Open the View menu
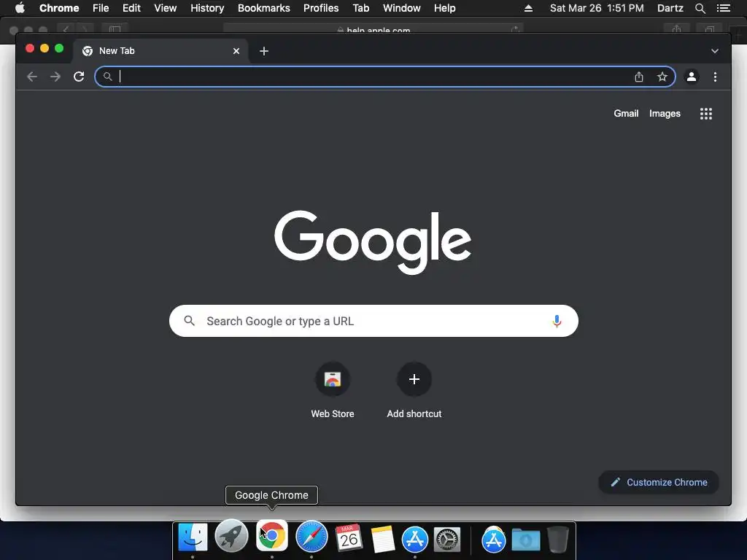Viewport: 747px width, 560px height. [x=166, y=8]
